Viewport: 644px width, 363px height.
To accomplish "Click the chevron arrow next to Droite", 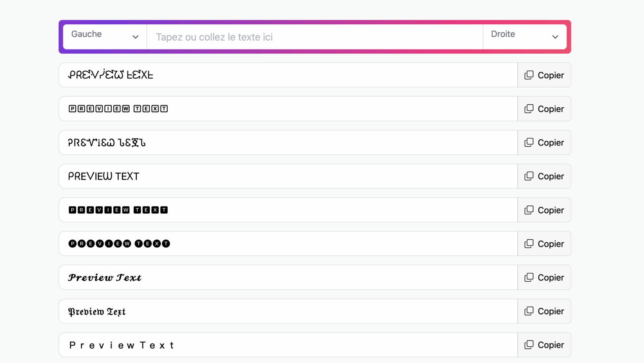I will 555,37.
